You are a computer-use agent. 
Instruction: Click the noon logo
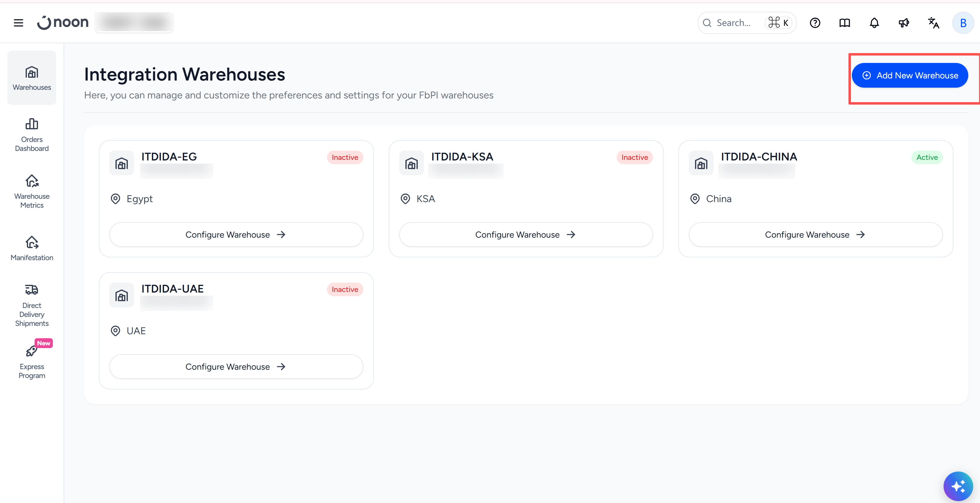click(x=63, y=23)
